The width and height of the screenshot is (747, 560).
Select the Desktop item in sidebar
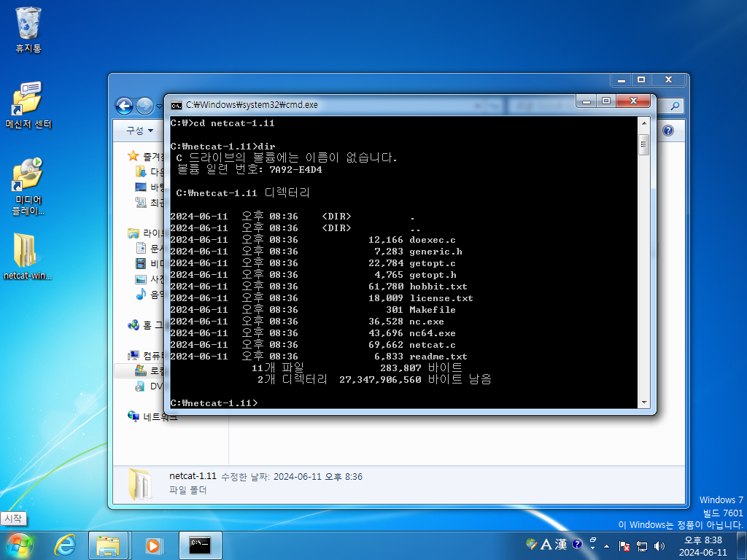point(149,187)
